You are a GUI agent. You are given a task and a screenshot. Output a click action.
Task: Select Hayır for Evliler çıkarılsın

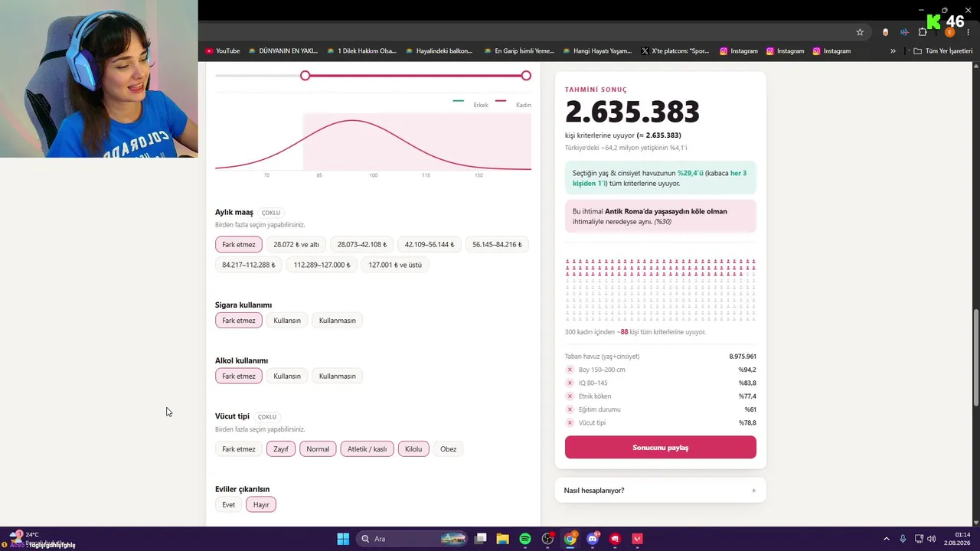261,505
